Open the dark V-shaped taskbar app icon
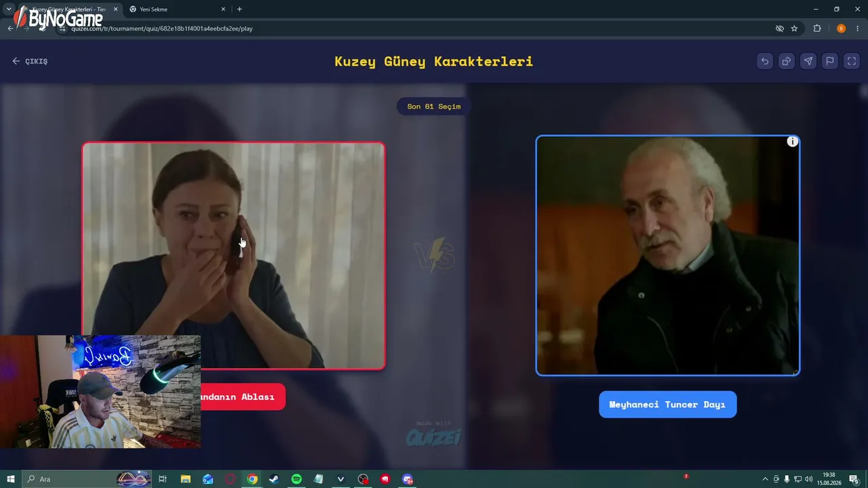868x488 pixels. 341,479
